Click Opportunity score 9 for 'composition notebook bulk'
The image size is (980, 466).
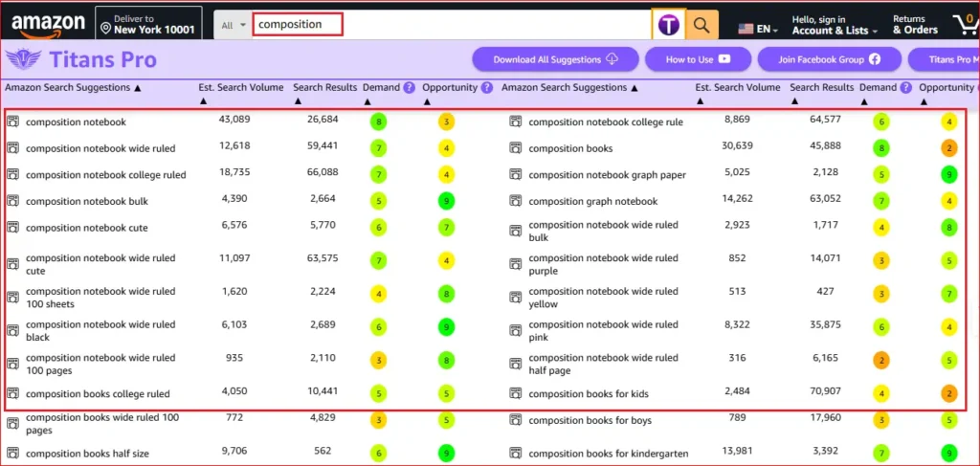446,201
